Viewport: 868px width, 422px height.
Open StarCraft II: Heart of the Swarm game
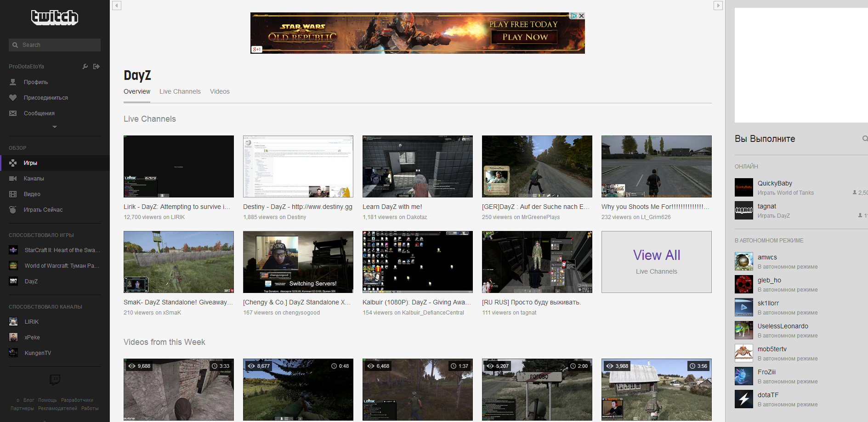tap(55, 250)
